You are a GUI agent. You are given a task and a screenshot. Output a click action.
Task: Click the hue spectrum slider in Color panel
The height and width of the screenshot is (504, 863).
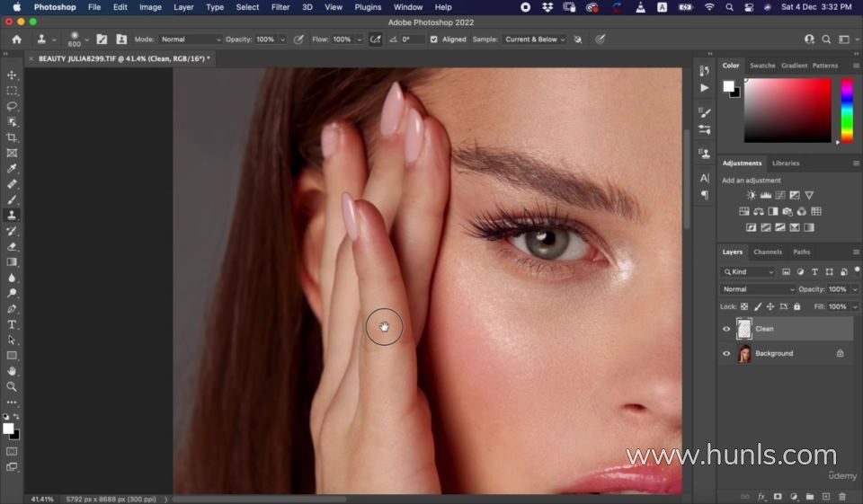846,110
